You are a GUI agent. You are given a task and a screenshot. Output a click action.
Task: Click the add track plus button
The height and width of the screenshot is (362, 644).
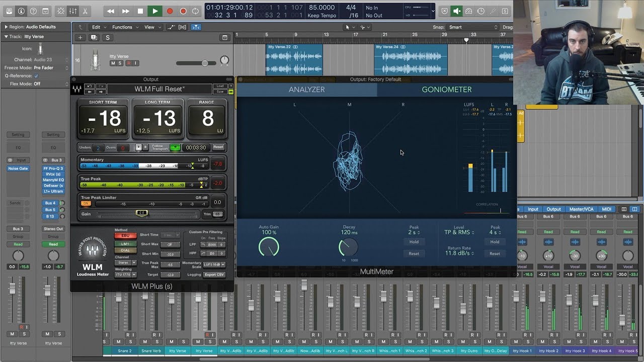[80, 38]
